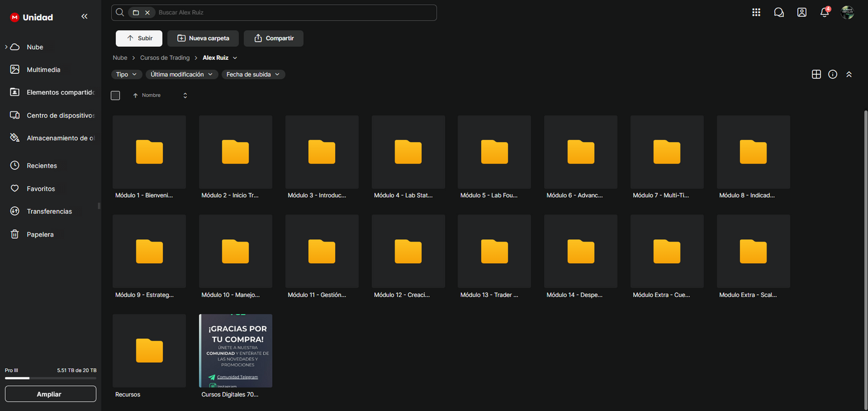
Task: Tick the select-all checkbox
Action: [x=115, y=96]
